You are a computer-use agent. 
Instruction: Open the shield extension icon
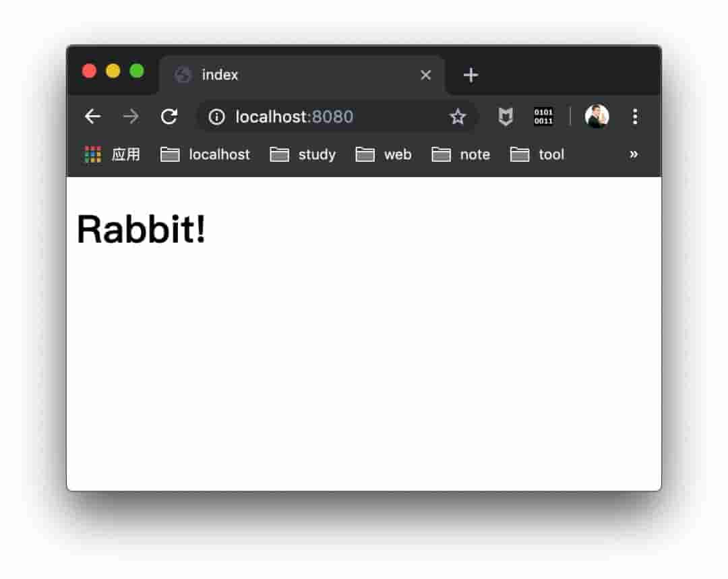pos(506,117)
